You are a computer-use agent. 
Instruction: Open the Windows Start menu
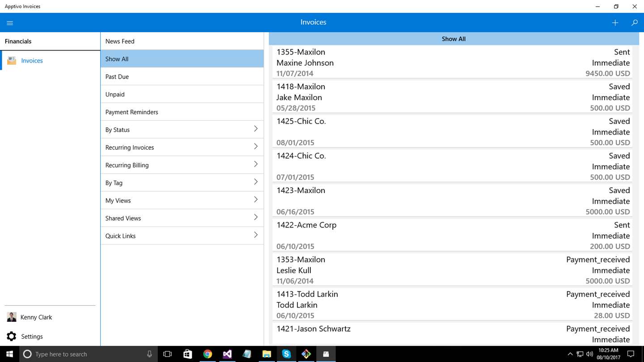tap(9, 354)
